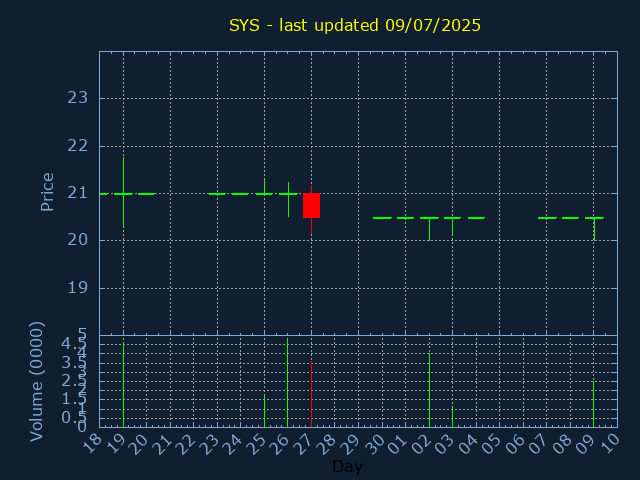Click the day tick label 04

click(x=470, y=443)
